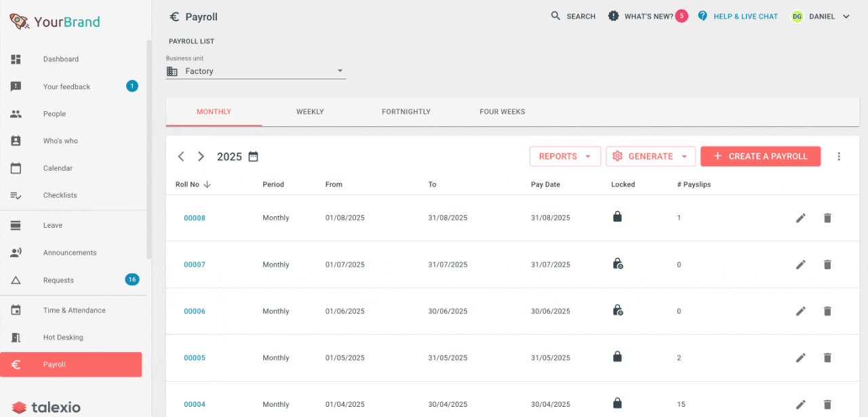Click the Checklists icon
This screenshot has width=868, height=417.
pos(16,195)
